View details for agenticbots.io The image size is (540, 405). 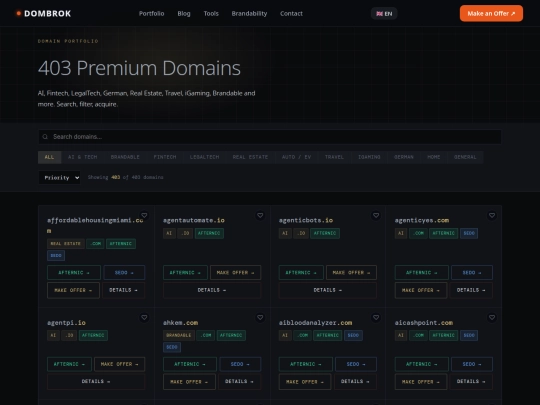tap(328, 290)
